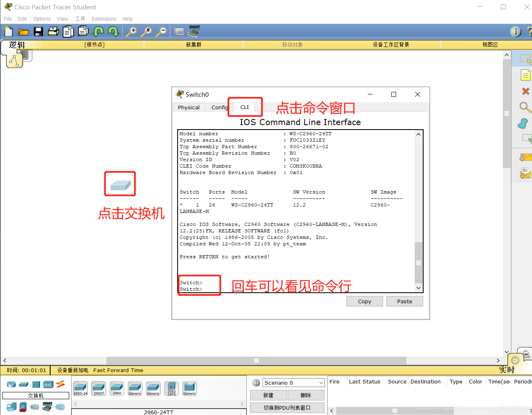Viewport: 532px width, 415px height.
Task: Select the red X Delete tool
Action: (x=525, y=92)
